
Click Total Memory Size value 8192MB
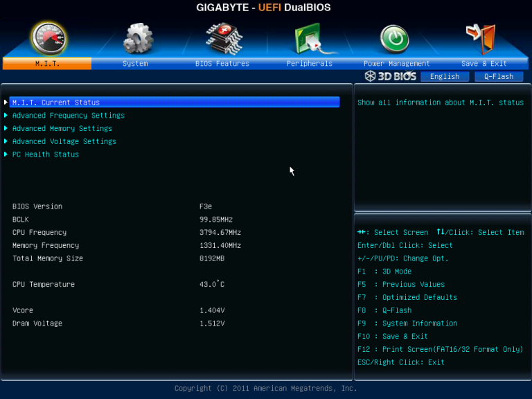[212, 258]
